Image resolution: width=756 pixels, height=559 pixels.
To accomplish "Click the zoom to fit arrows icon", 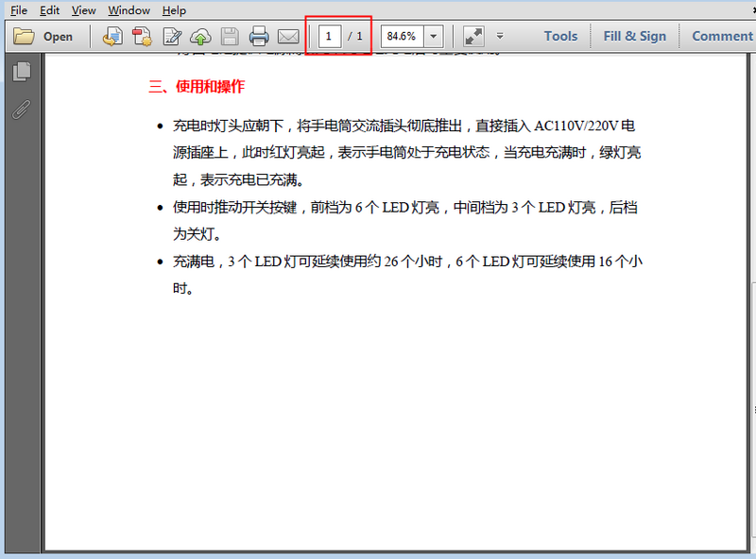I will pos(472,36).
